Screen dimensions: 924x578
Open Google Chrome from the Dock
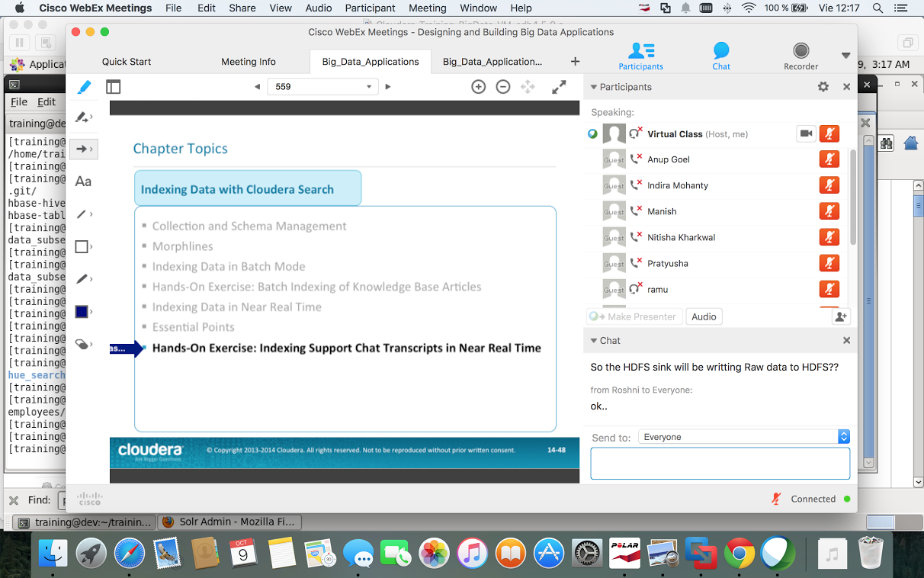pos(740,553)
